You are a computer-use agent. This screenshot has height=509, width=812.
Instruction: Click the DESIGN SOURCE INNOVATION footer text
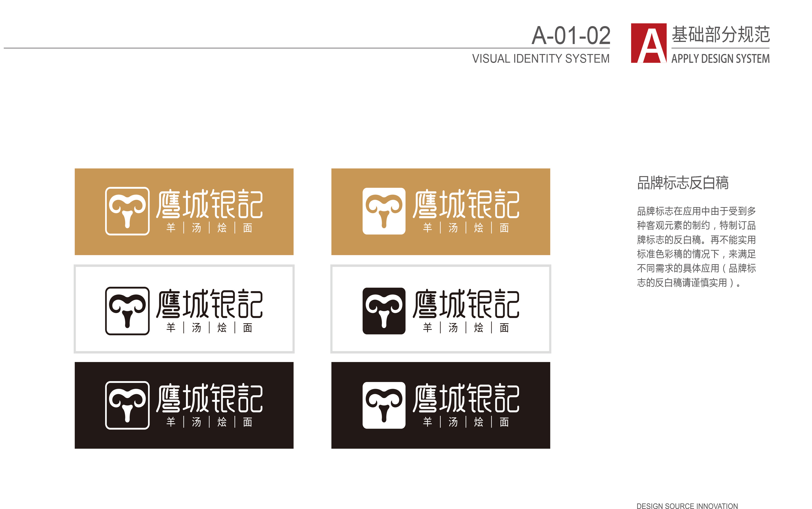(x=687, y=506)
